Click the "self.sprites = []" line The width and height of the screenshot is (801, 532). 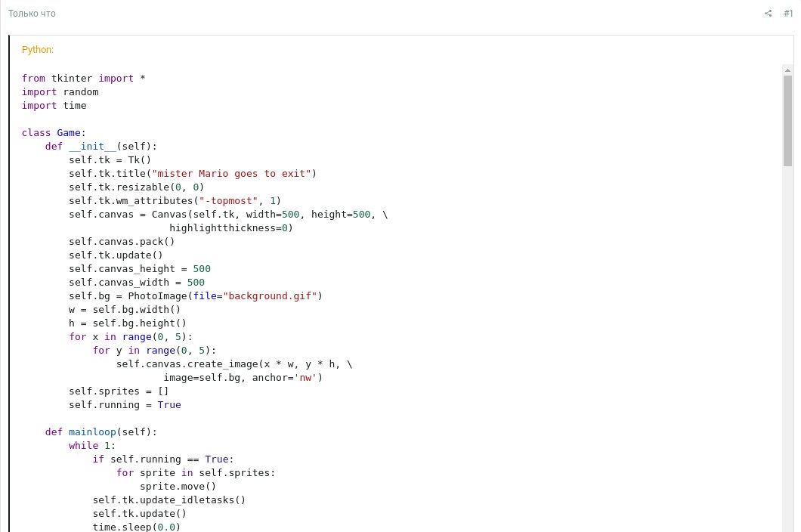[x=119, y=391]
